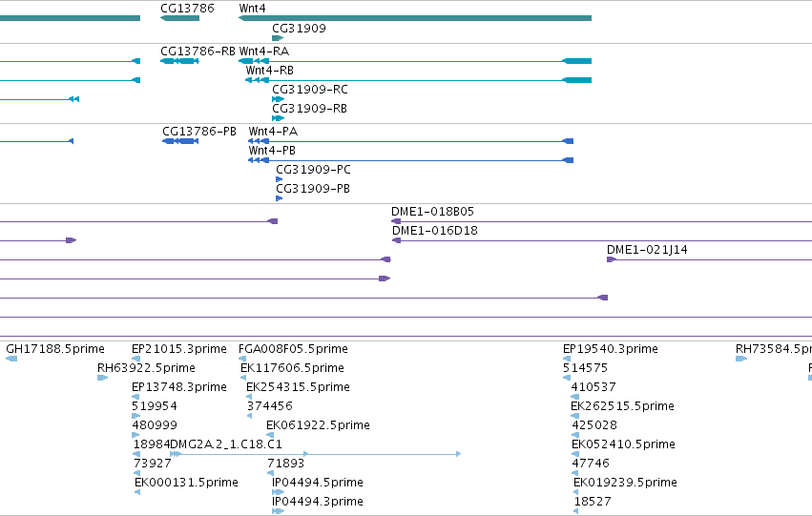Open the RH63922.5prime EST label
The height and width of the screenshot is (516, 812).
coord(146,368)
